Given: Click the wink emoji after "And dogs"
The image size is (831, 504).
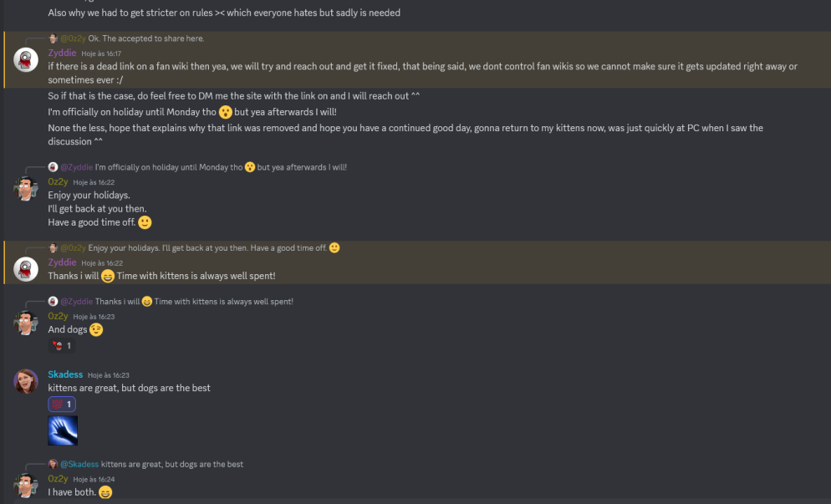Looking at the screenshot, I should [x=96, y=330].
